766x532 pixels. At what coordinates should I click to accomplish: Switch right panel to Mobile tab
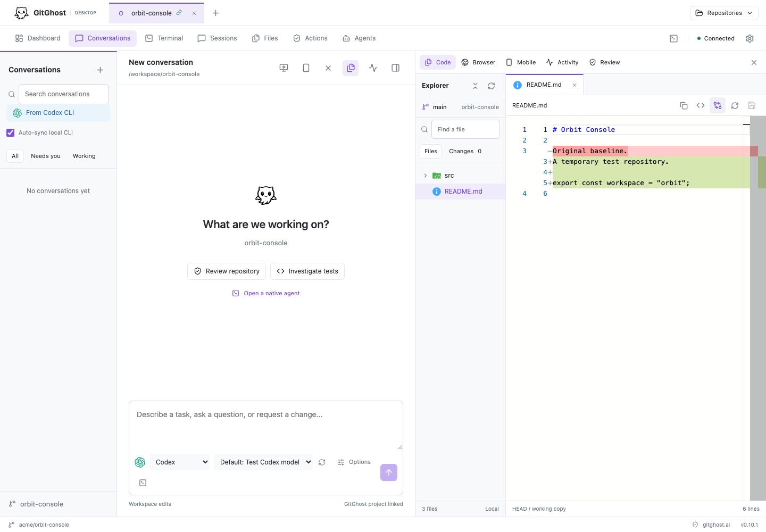click(521, 62)
